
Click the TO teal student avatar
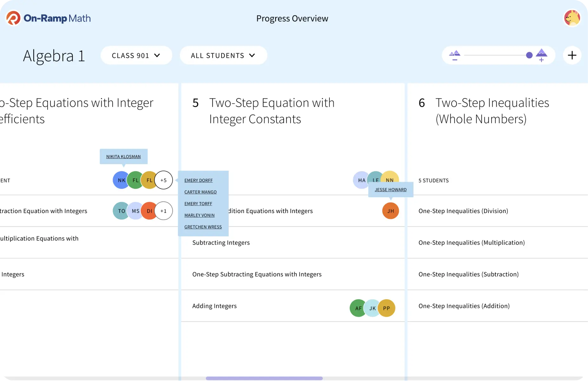120,211
